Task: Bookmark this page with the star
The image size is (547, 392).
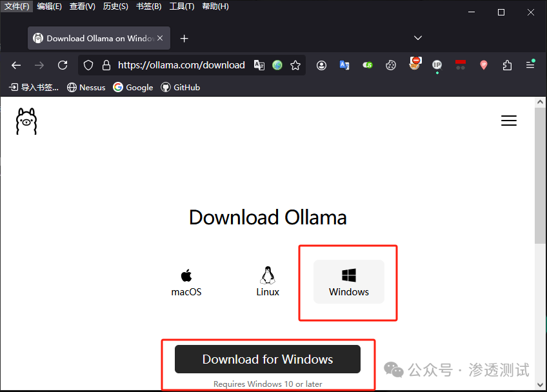Action: coord(295,65)
